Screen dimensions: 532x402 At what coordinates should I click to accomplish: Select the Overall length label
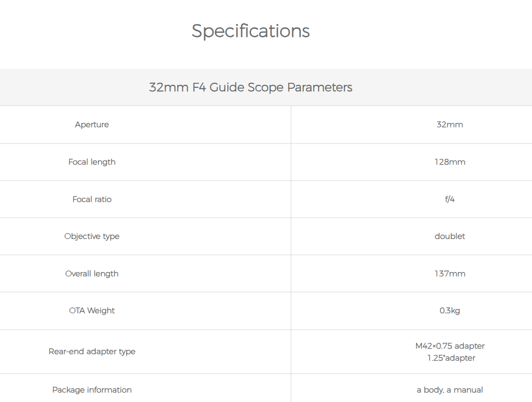point(92,274)
